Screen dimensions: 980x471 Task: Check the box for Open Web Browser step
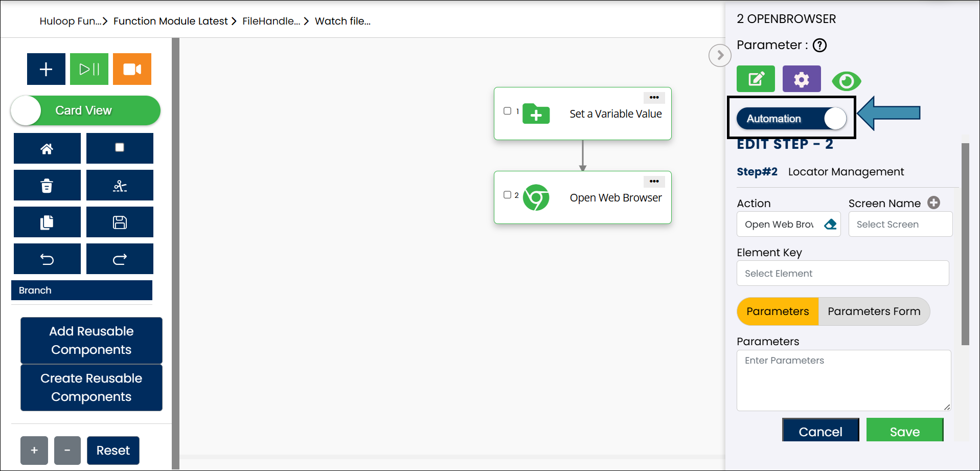(507, 195)
